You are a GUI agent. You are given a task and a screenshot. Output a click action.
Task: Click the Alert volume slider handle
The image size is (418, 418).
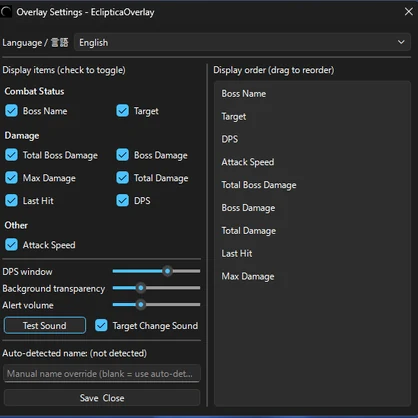pos(141,304)
